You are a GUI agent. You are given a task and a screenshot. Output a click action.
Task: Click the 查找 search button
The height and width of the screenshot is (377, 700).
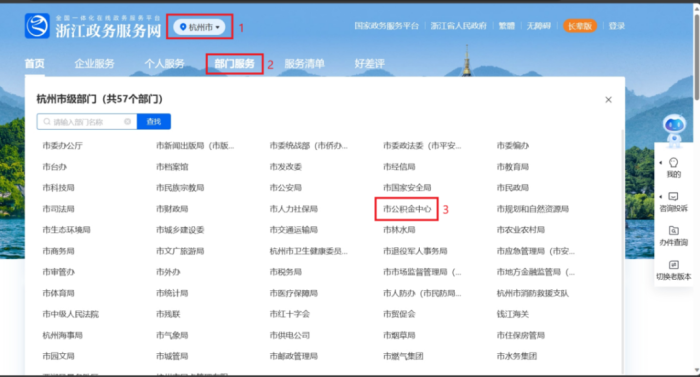(154, 121)
